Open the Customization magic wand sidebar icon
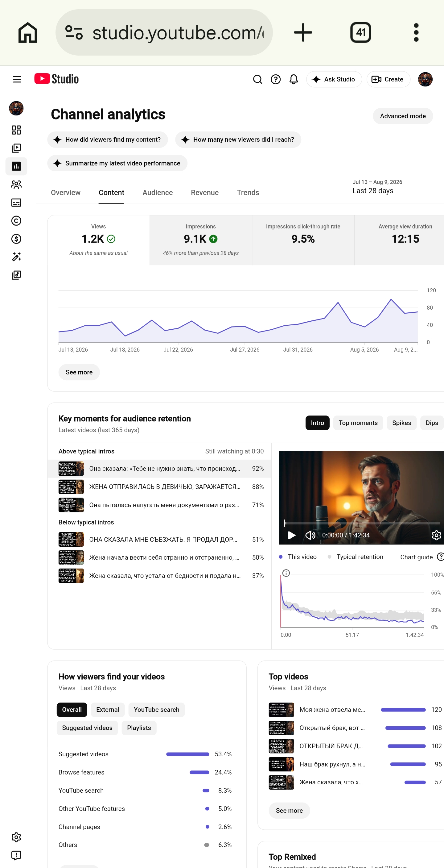Screen dimensions: 444x868 tap(16, 257)
